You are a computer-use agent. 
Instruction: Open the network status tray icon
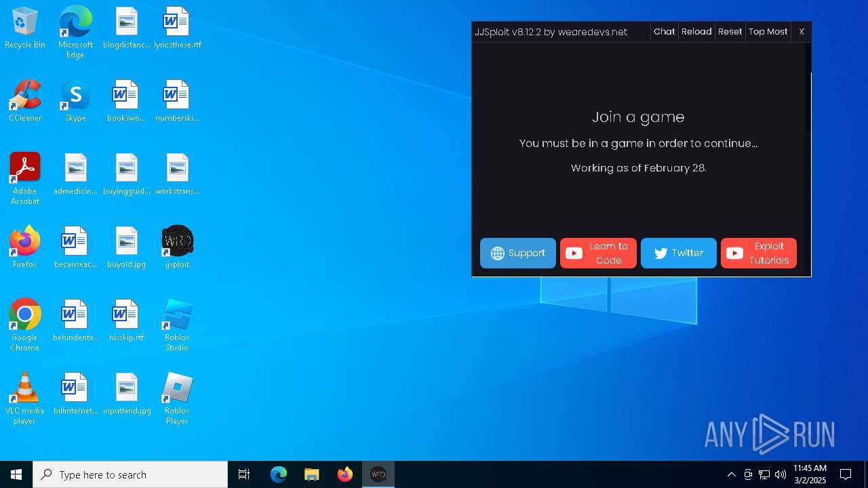click(764, 474)
